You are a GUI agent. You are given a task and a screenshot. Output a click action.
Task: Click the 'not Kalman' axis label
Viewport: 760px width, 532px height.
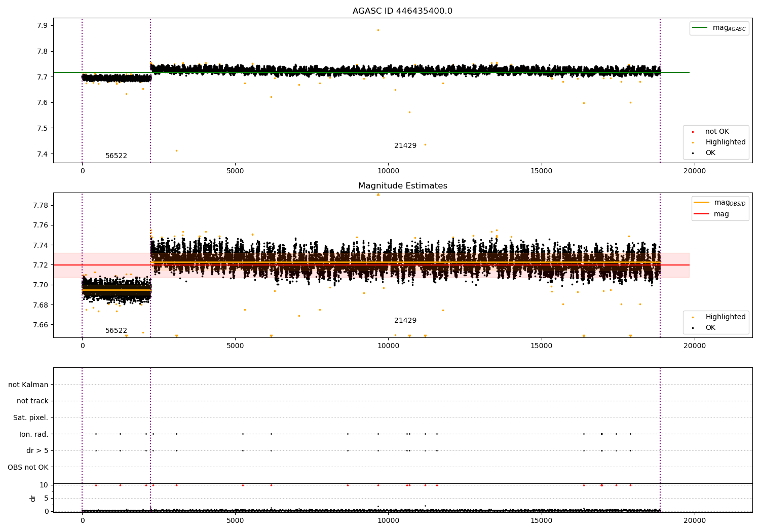tap(28, 385)
